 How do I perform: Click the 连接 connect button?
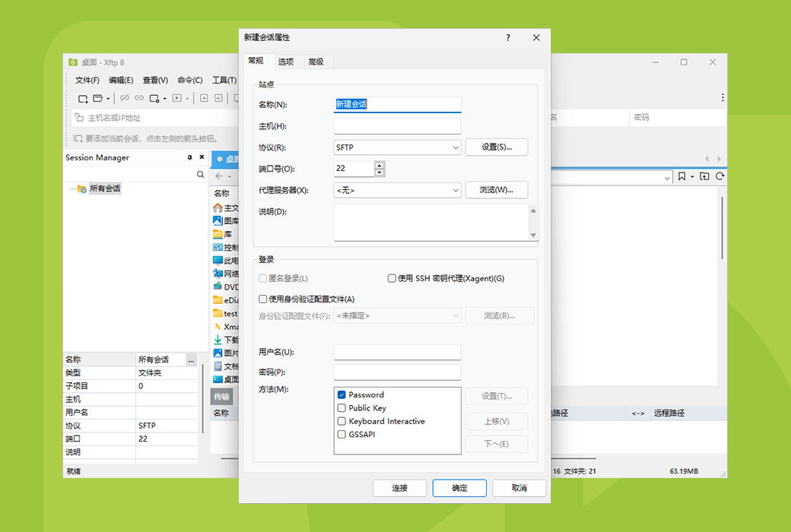tap(399, 488)
